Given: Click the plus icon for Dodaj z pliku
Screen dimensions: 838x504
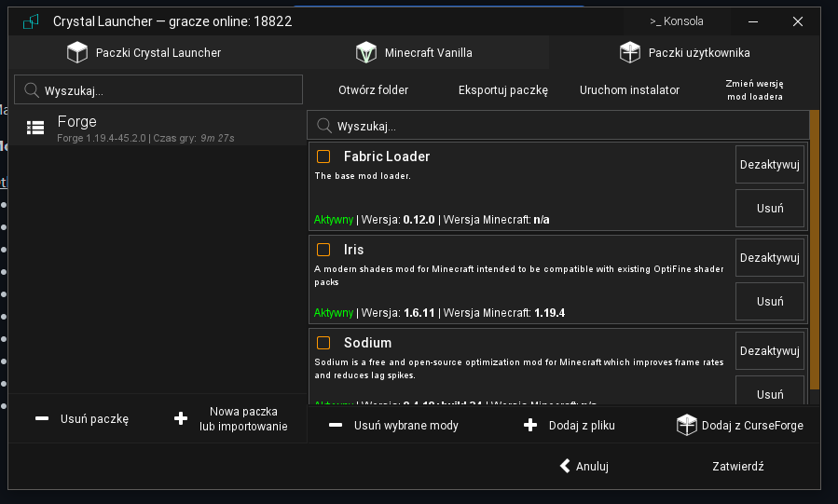Looking at the screenshot, I should pos(530,426).
